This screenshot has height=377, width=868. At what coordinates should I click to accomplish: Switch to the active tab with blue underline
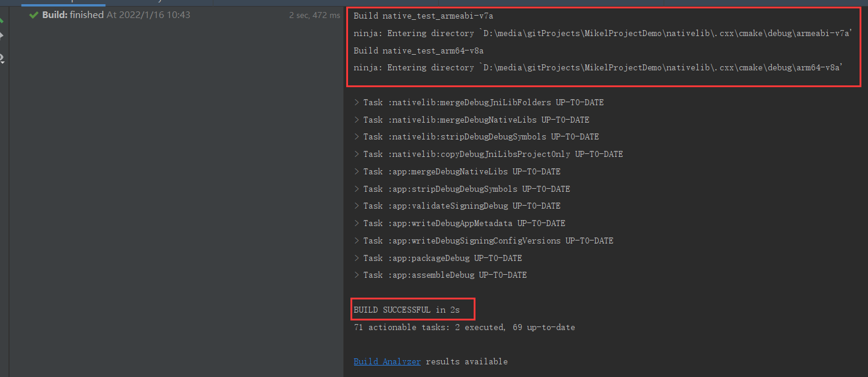coord(63,2)
